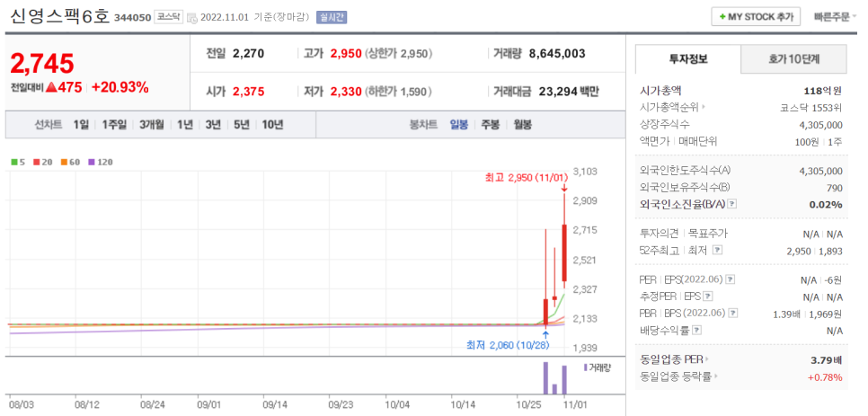868x416 pixels.
Task: Click the 고가 value 2,950
Action: (x=346, y=54)
